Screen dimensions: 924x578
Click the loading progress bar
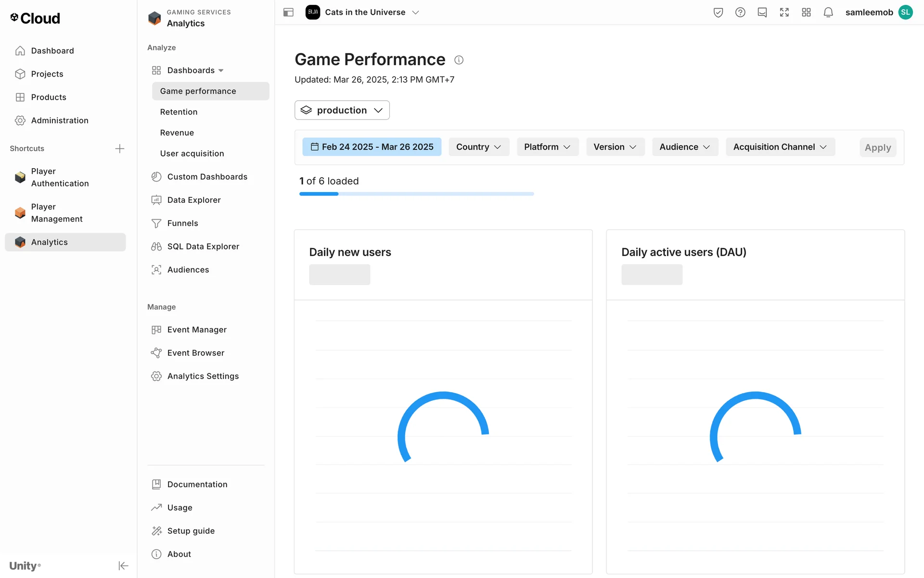pos(416,194)
